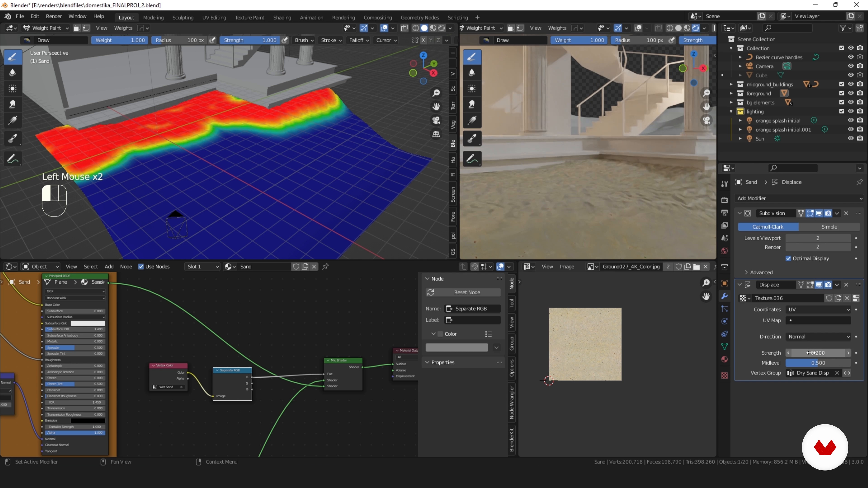Image resolution: width=868 pixels, height=488 pixels.
Task: Toggle camera view icon in left viewport
Action: pos(436,120)
